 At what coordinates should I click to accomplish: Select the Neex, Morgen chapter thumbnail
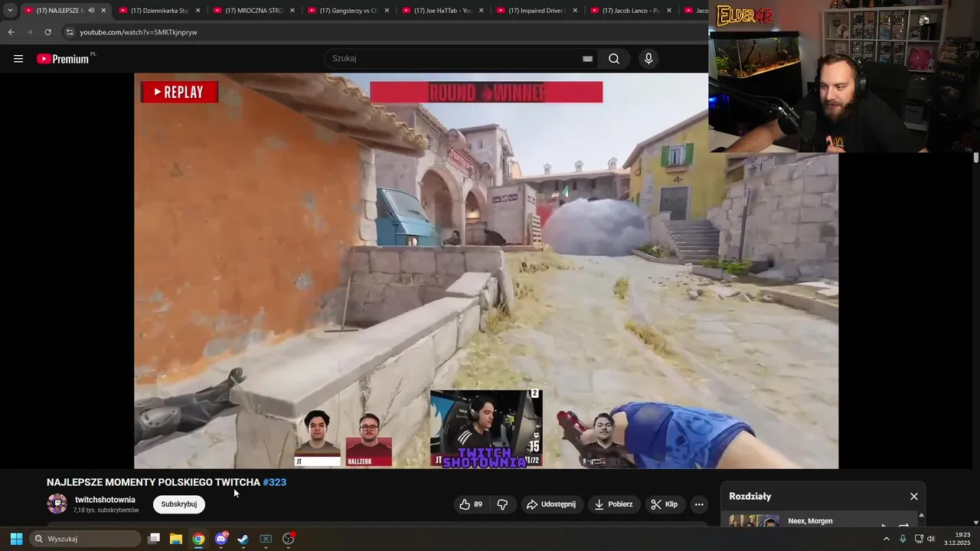coord(754,521)
